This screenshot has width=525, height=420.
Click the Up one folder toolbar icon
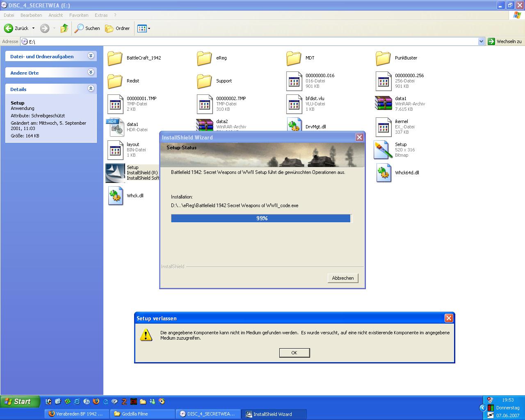[64, 28]
